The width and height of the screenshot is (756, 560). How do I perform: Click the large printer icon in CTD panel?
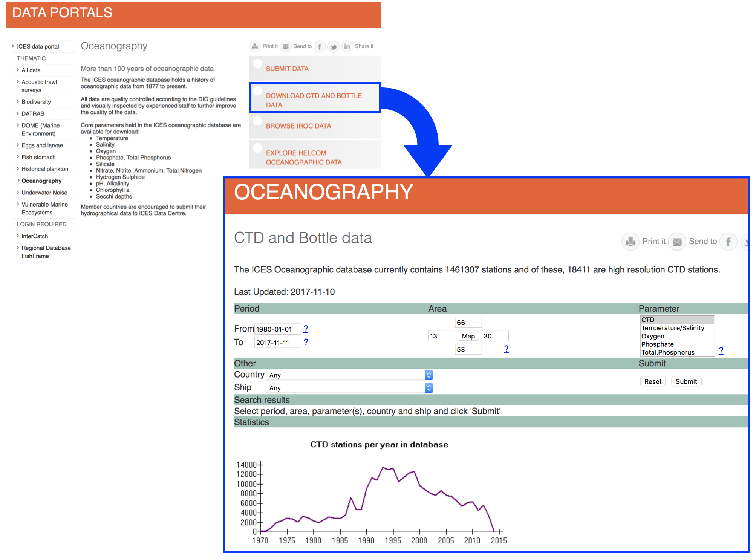[631, 241]
